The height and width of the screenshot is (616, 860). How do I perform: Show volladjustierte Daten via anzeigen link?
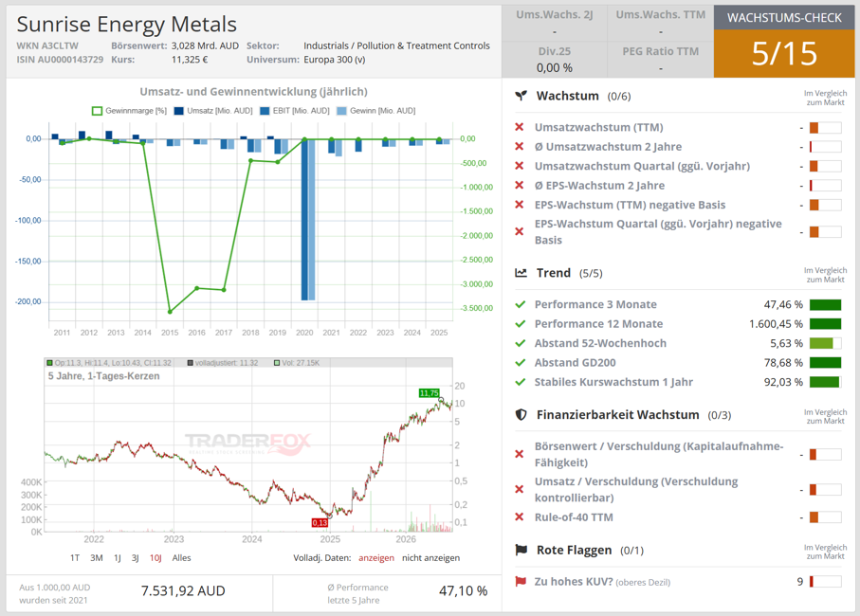click(x=376, y=558)
